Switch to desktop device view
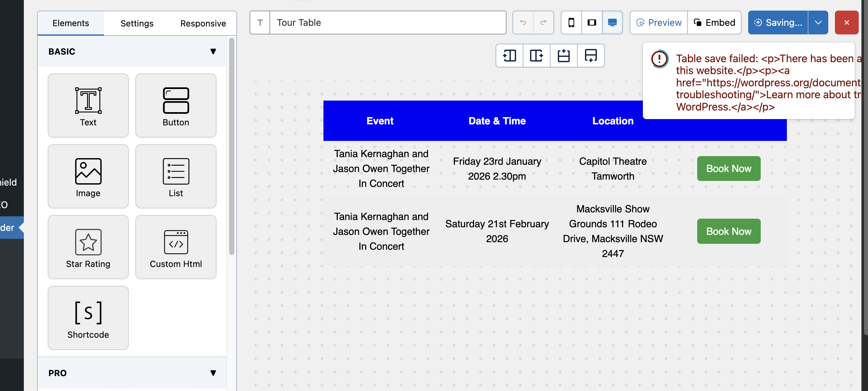868x391 pixels. (x=612, y=22)
